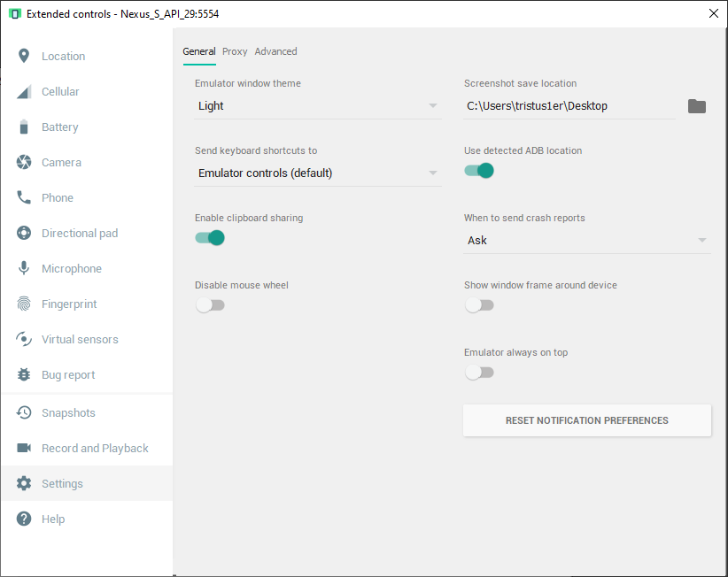
Task: Open the Battery settings icon
Action: click(24, 127)
